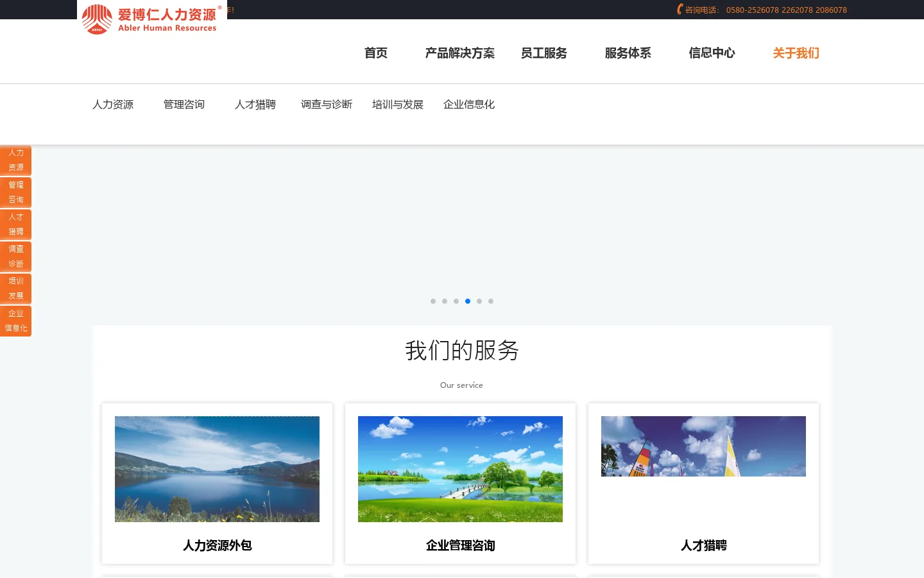
Task: Click the Abler Human Resources logo
Action: click(152, 19)
